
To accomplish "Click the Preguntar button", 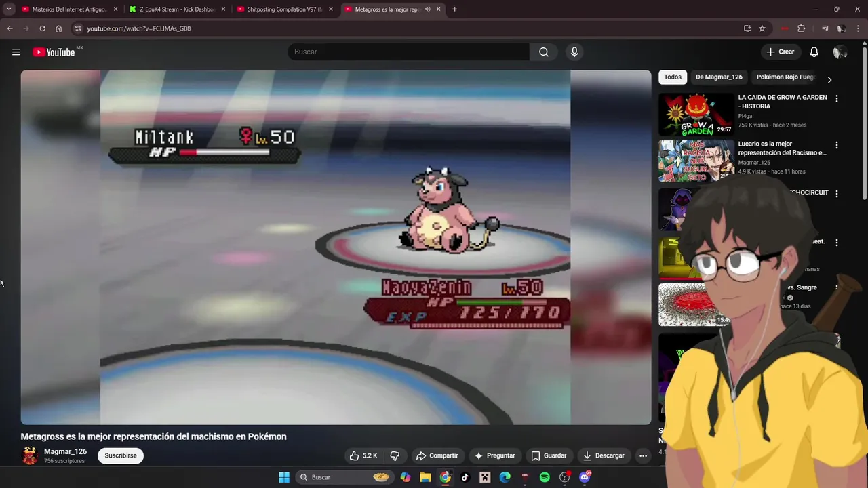I will 494,455.
